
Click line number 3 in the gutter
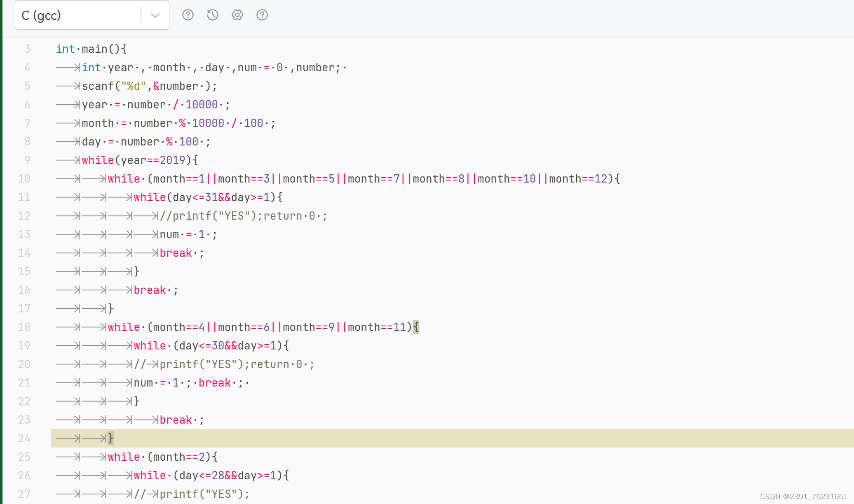[x=27, y=49]
